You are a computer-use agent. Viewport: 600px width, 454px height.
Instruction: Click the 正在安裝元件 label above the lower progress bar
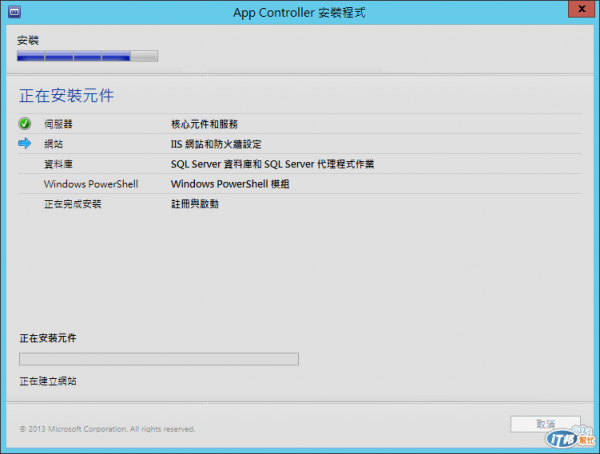48,338
